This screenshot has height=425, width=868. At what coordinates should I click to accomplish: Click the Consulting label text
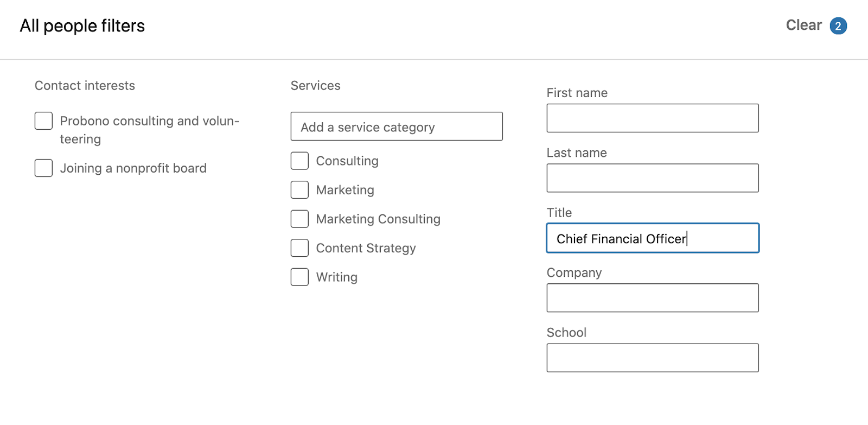347,161
